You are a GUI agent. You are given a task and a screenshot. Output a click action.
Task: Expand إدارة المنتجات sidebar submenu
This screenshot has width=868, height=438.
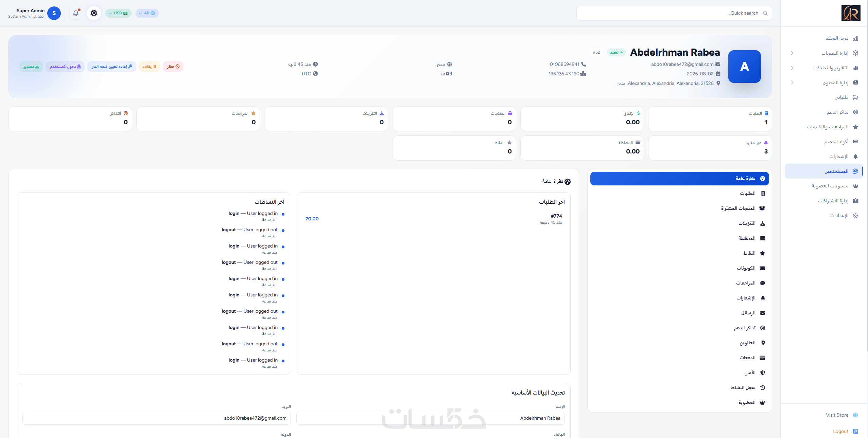[x=792, y=53]
